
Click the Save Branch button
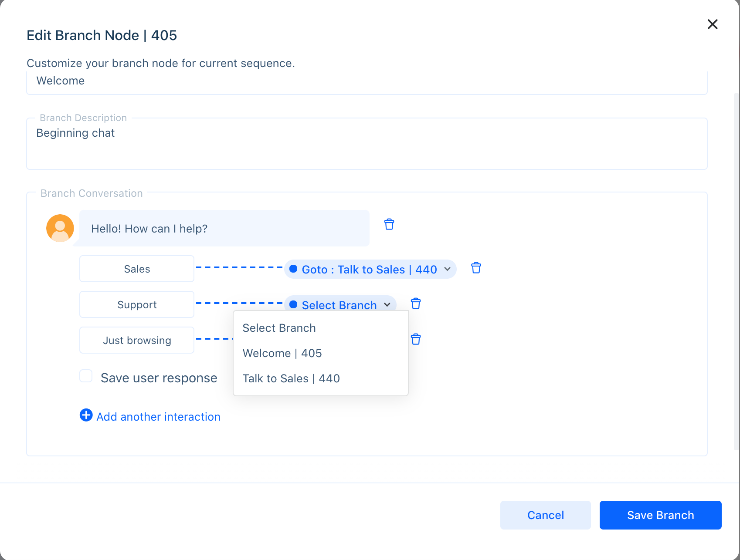pyautogui.click(x=660, y=515)
